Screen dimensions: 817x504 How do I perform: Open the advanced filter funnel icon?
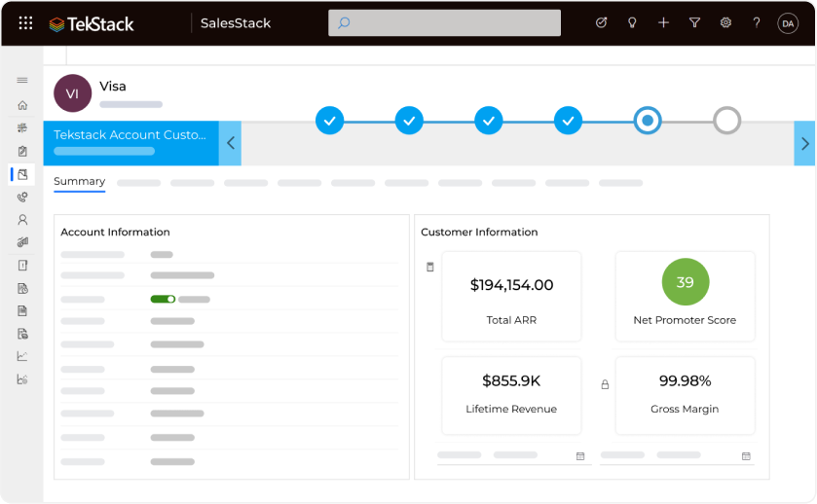click(694, 22)
